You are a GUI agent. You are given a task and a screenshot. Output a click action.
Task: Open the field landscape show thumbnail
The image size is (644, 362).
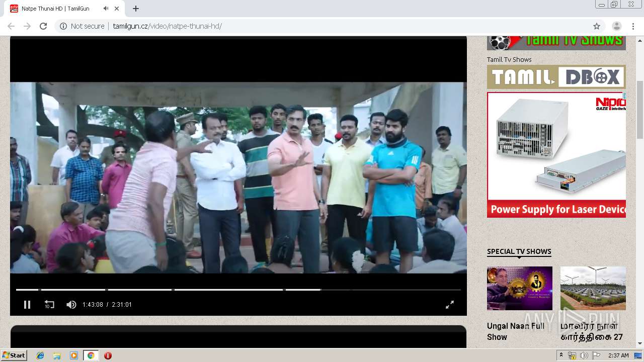(593, 288)
